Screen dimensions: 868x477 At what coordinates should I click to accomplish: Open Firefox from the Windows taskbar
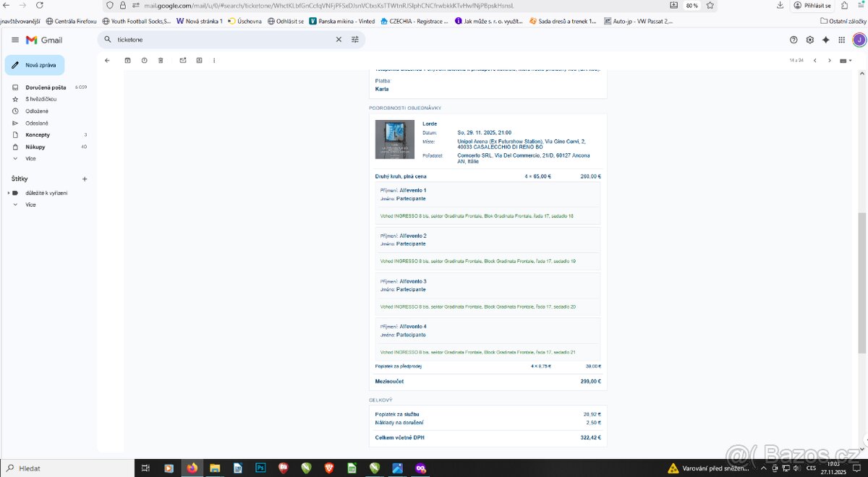click(192, 468)
